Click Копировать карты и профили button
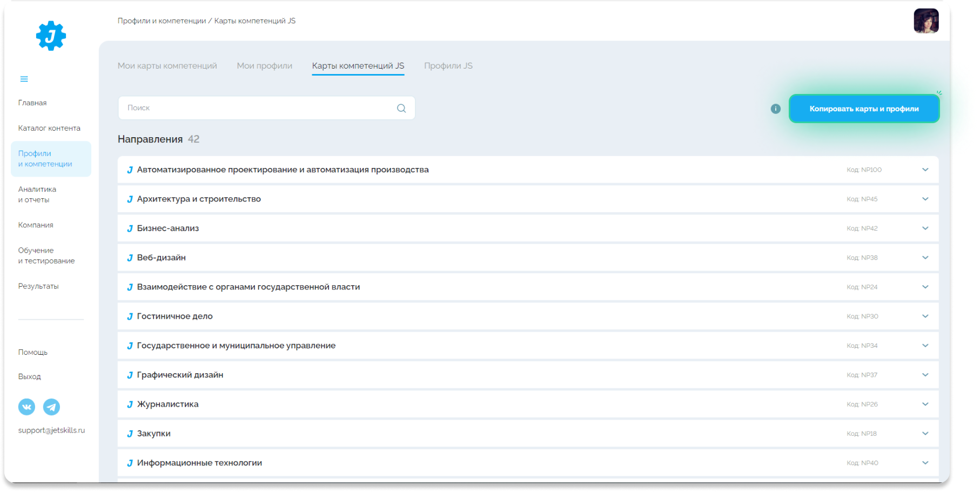 point(864,109)
